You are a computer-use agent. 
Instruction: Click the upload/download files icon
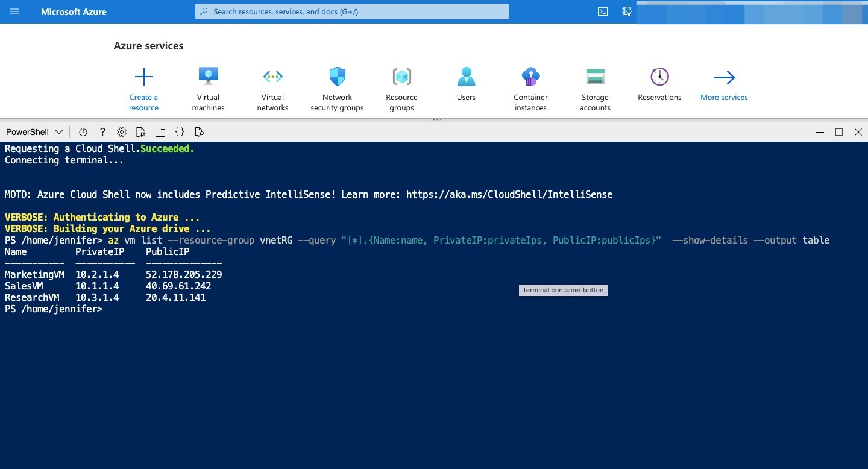[141, 132]
